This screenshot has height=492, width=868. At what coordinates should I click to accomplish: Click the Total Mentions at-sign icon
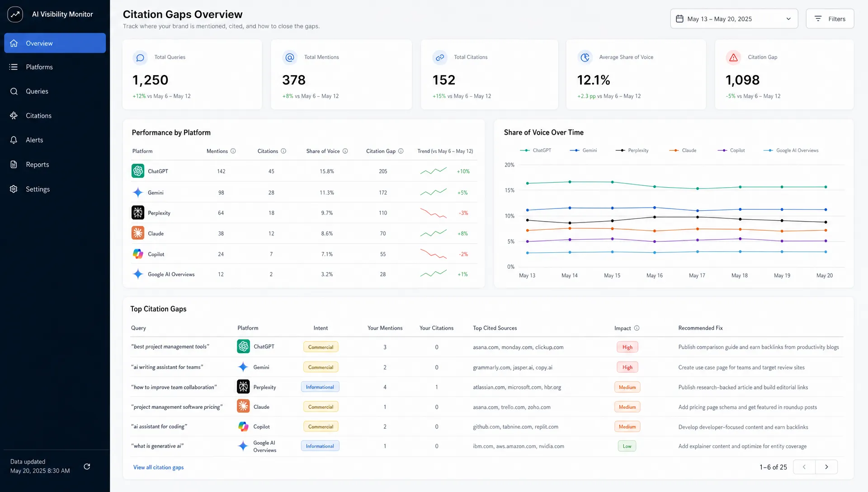point(290,57)
